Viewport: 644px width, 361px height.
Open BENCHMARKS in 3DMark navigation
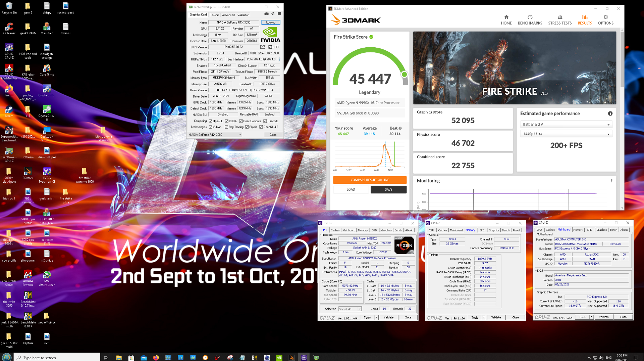point(530,20)
